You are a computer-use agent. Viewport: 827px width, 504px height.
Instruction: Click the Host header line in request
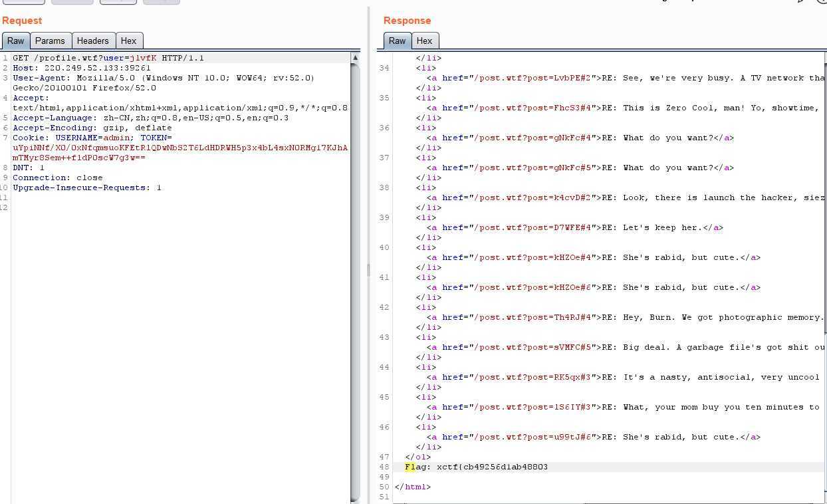coord(81,68)
